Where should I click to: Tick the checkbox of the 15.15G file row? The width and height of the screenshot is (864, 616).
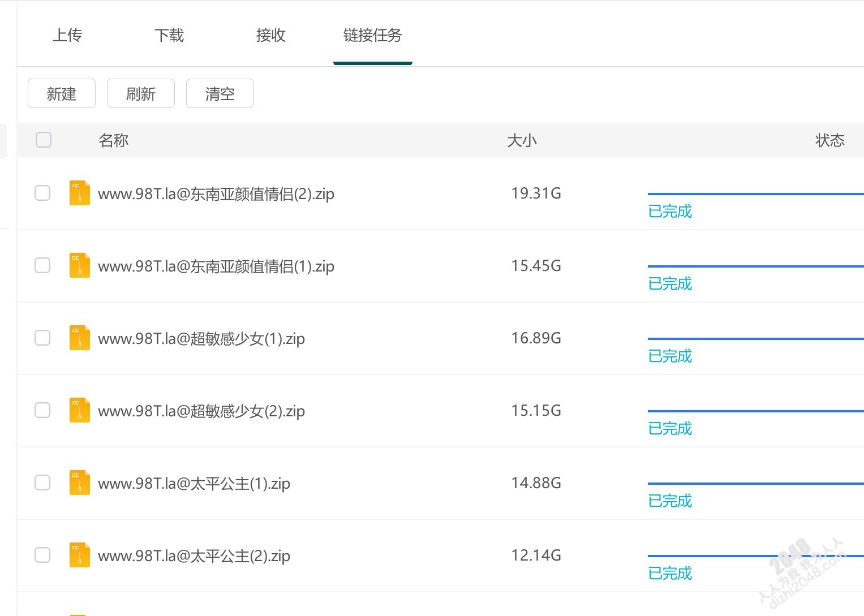[x=42, y=410]
